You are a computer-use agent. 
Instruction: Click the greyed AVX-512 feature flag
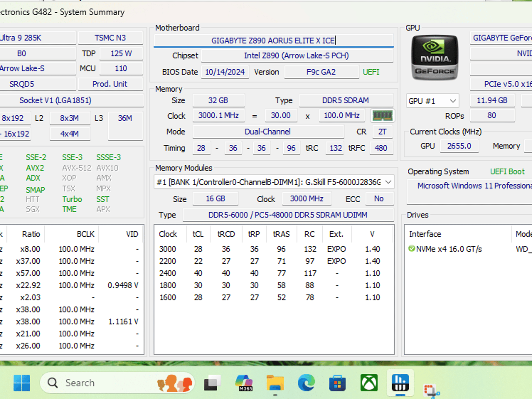(77, 168)
